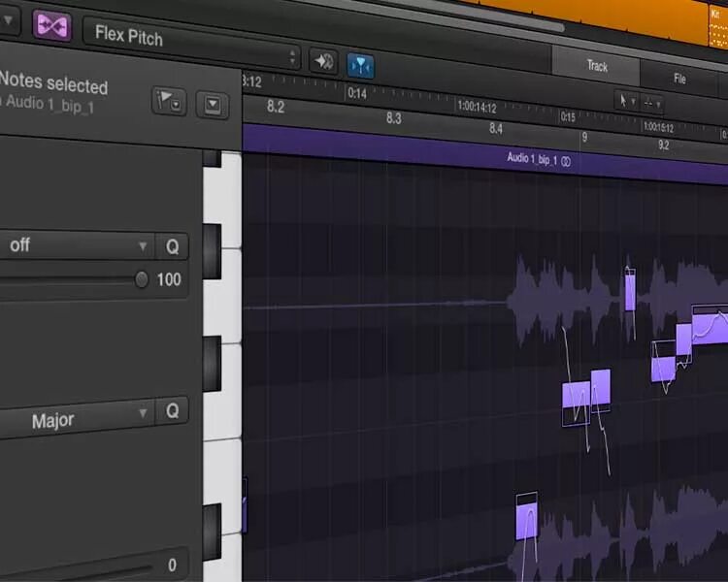Open the Major scale dropdown
Image resolution: width=728 pixels, height=582 pixels.
coord(77,418)
